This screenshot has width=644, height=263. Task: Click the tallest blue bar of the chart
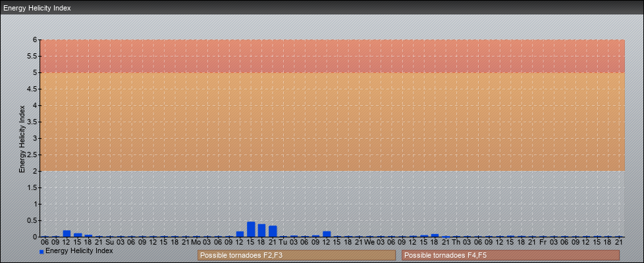(251, 229)
